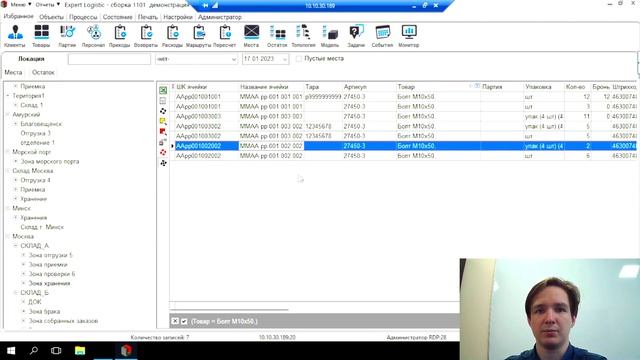Click the small lock icon in side toolbar
640x360 pixels.
coord(163,142)
